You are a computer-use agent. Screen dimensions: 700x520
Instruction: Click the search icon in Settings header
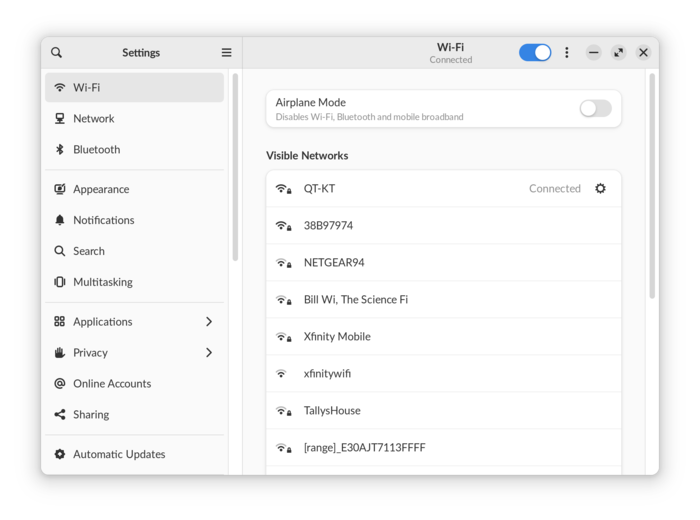point(57,53)
